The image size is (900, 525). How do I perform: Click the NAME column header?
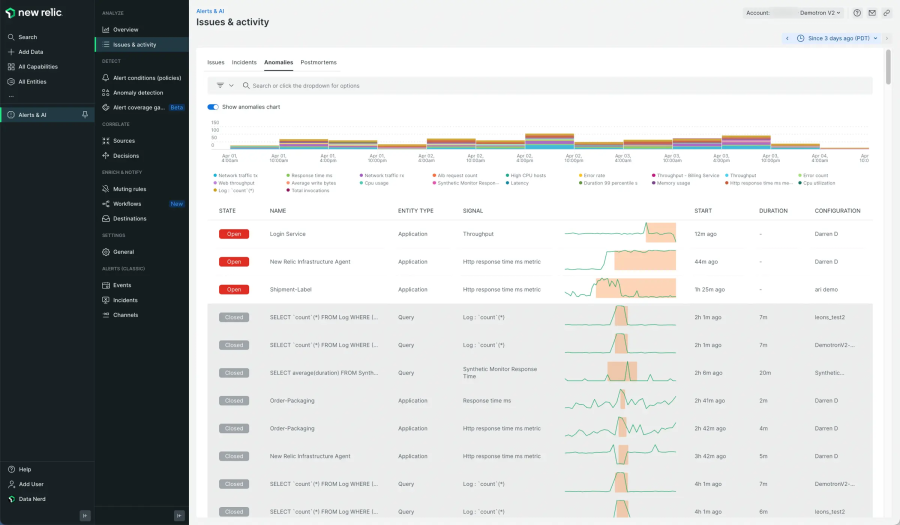[x=278, y=211]
